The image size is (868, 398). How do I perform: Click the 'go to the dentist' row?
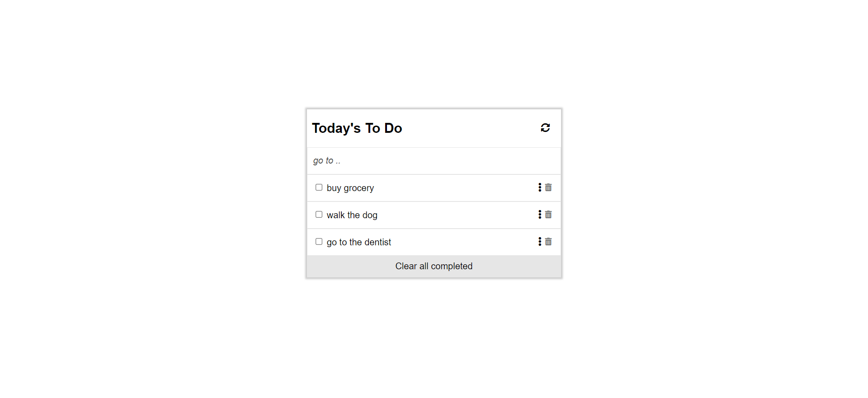point(359,242)
